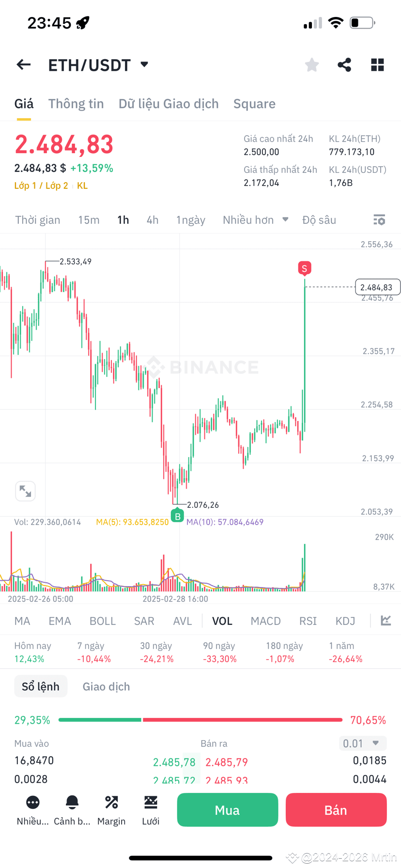Switch to the Square tab

point(254,103)
